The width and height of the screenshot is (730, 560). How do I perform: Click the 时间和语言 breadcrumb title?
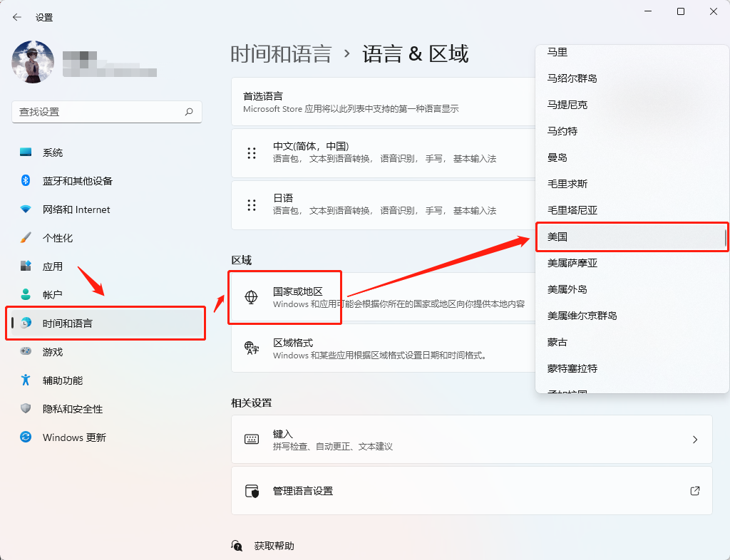click(281, 54)
